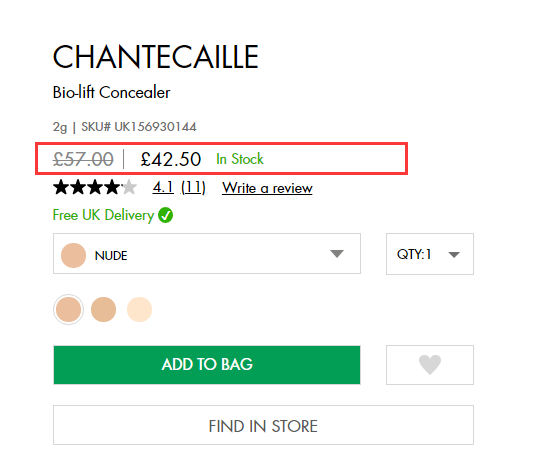Open the (11) reviews count link
This screenshot has width=534, height=469.
[x=193, y=187]
